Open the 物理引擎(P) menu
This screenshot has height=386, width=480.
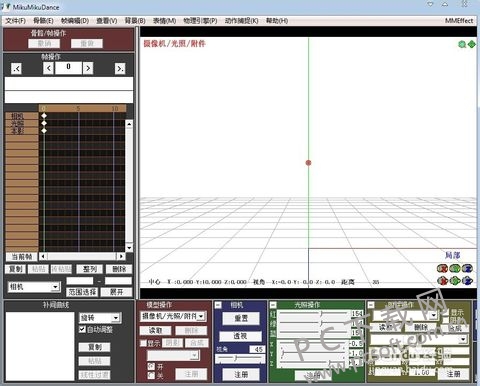click(x=200, y=21)
